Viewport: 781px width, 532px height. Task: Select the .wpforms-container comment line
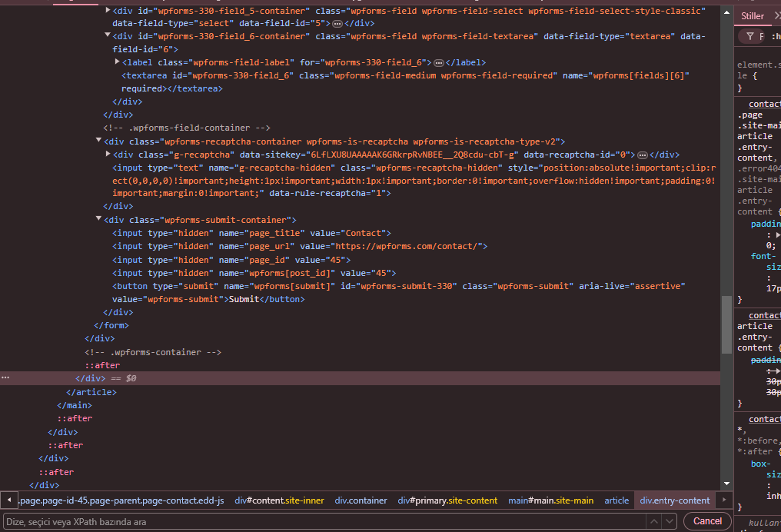tap(152, 352)
